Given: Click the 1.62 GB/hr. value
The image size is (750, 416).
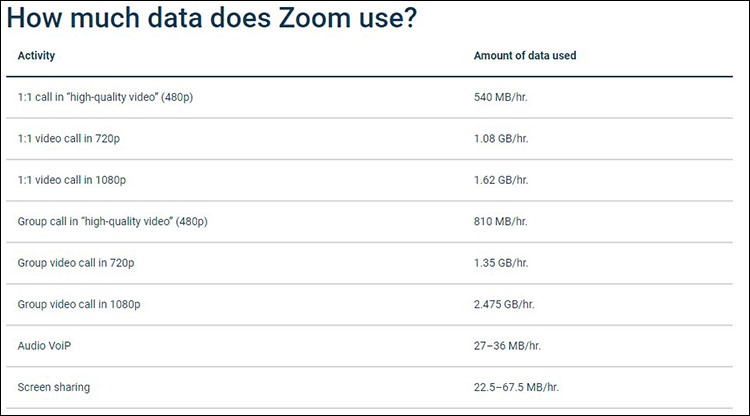Looking at the screenshot, I should 501,180.
